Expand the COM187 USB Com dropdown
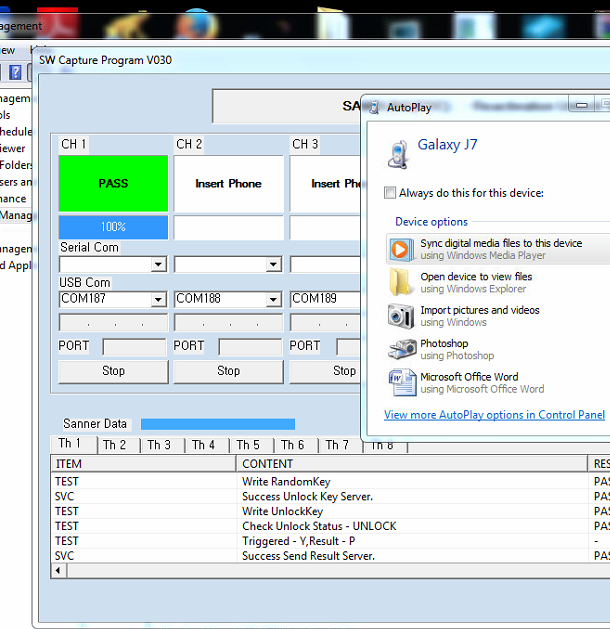Viewport: 610px width, 629px height. 157,300
